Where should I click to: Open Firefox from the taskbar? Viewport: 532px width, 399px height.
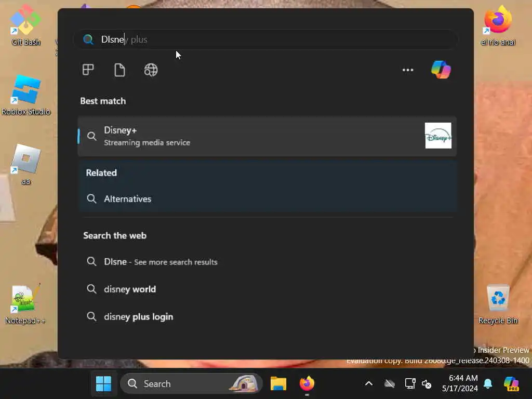[307, 384]
